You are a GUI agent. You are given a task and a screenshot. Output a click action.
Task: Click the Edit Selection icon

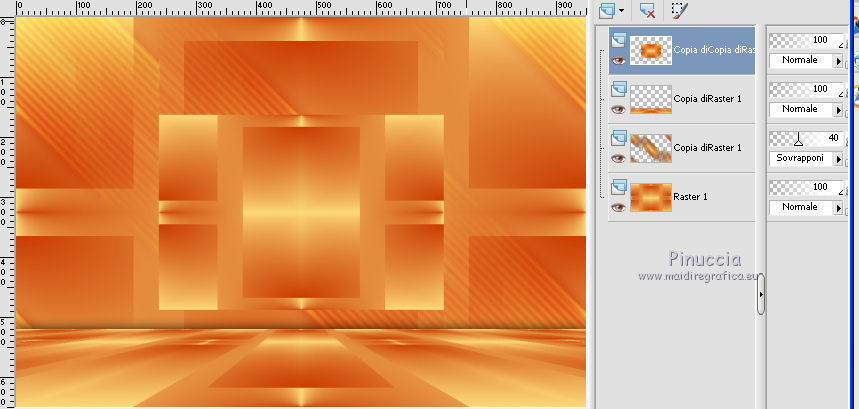click(x=680, y=10)
